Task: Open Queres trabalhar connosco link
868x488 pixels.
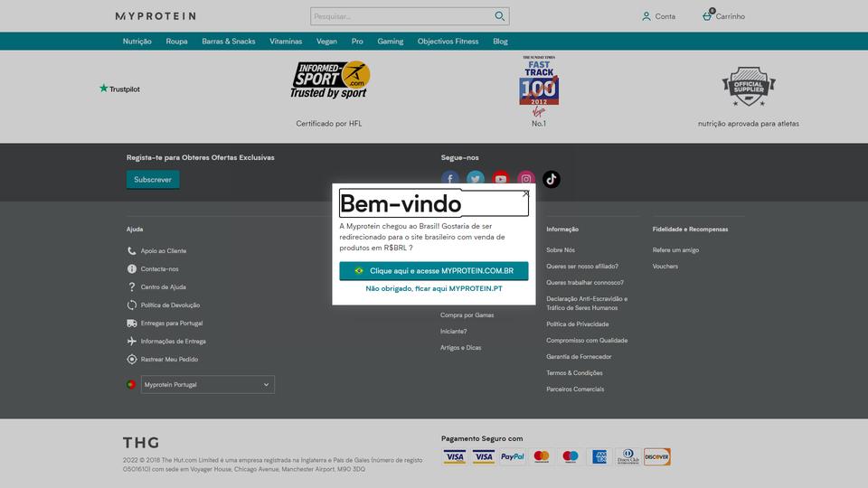Action: pyautogui.click(x=585, y=283)
